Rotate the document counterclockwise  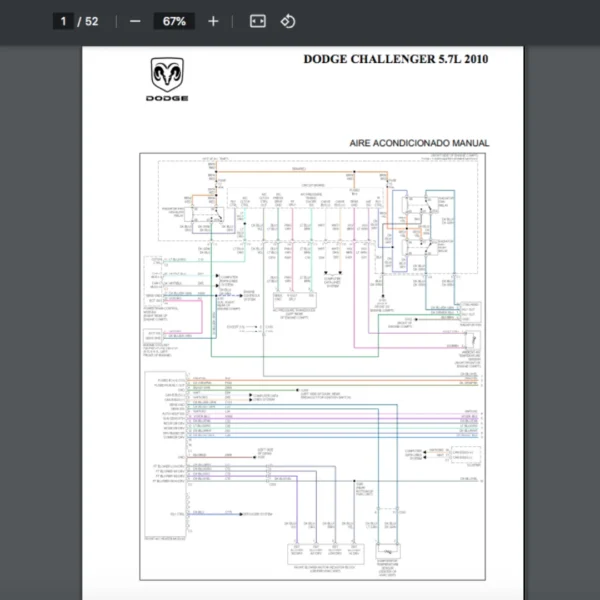coord(287,21)
